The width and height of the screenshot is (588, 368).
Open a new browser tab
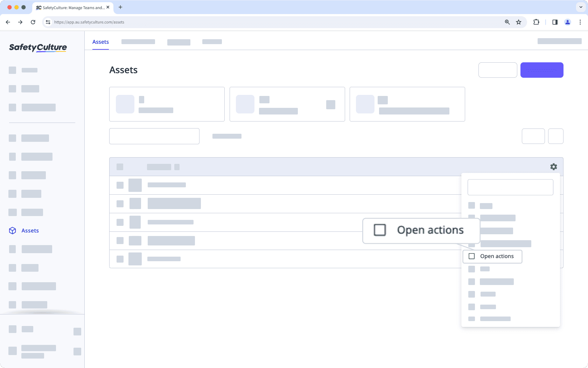(x=120, y=7)
